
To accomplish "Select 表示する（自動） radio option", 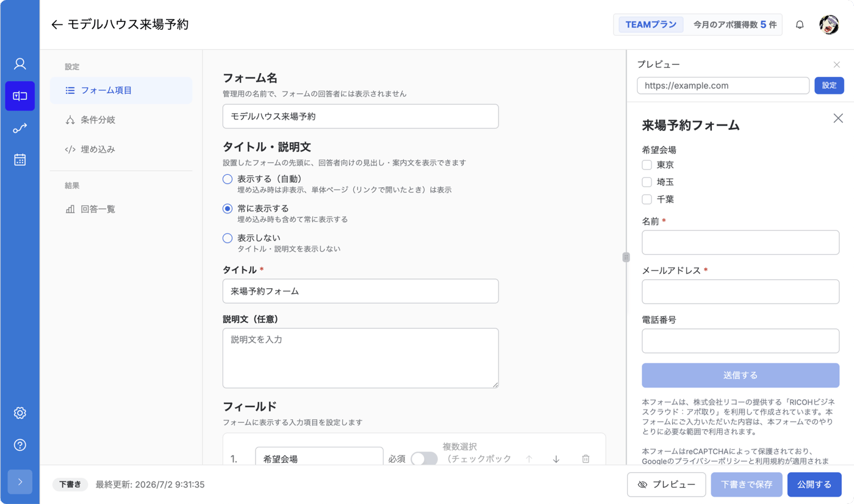I will click(228, 179).
